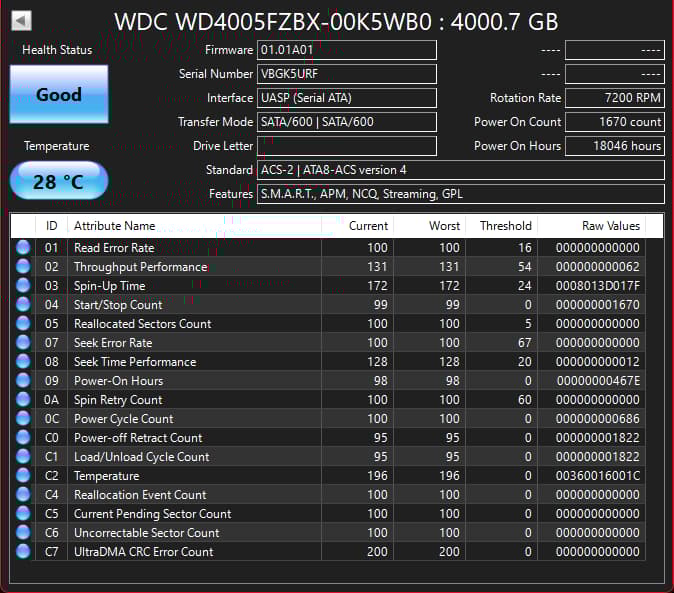Click the Transfer Mode field SATA/600
The width and height of the screenshot is (674, 593).
coord(347,122)
